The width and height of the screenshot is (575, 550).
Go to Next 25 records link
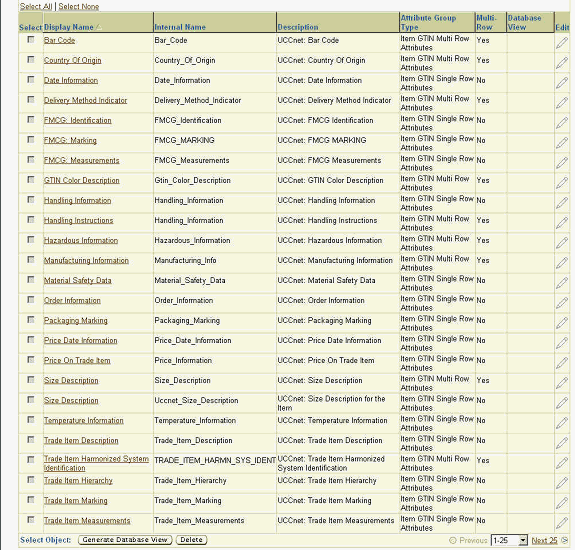[x=544, y=540]
